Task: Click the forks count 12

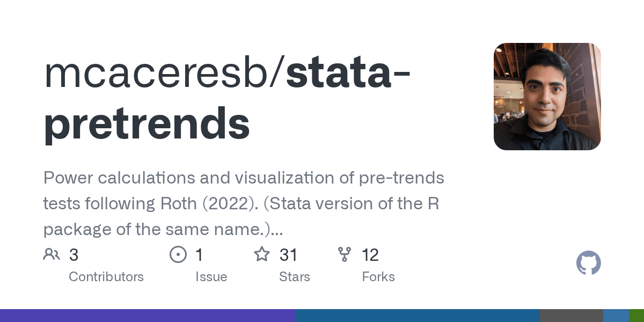Action: (370, 255)
